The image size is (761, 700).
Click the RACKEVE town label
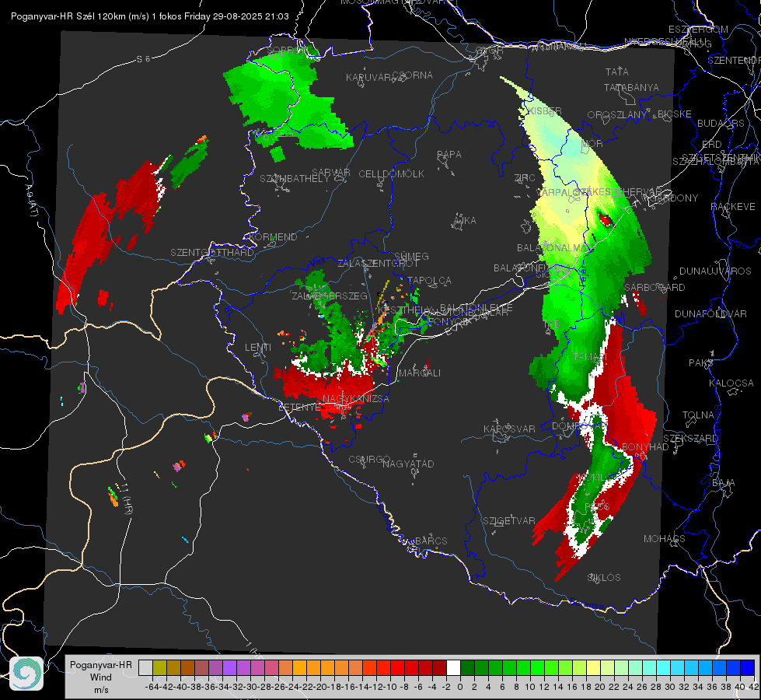pos(733,207)
